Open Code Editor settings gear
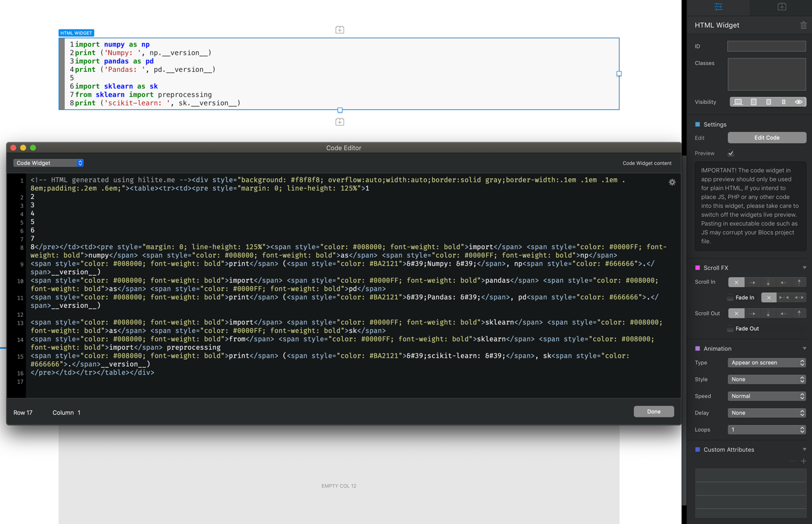812x524 pixels. tap(672, 183)
